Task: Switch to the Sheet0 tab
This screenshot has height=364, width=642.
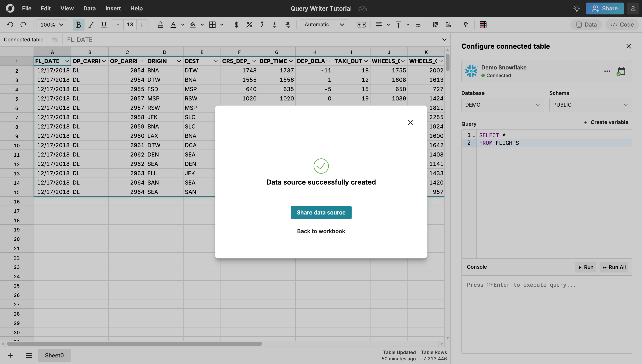Action: pos(54,355)
